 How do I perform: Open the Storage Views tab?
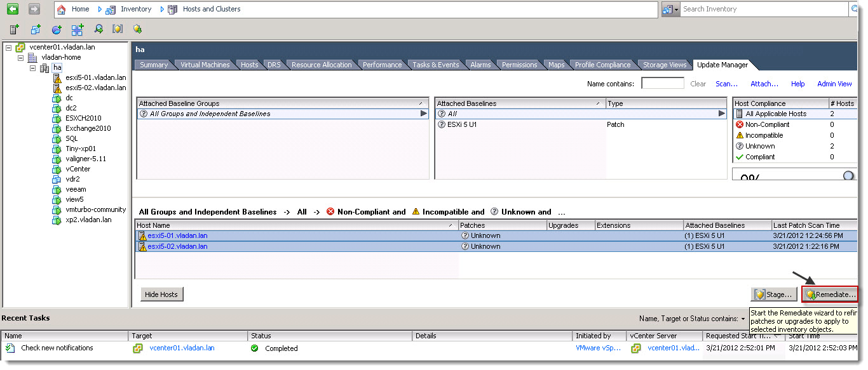665,65
